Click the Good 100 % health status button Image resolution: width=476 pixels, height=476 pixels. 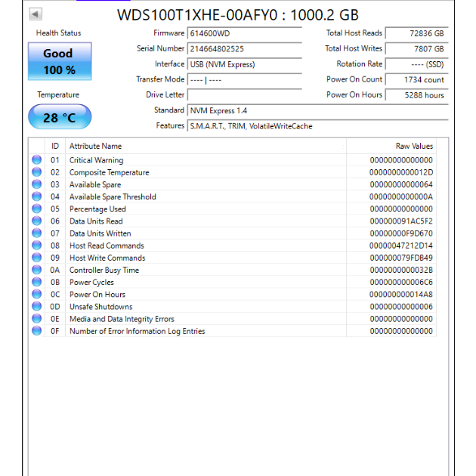click(60, 61)
